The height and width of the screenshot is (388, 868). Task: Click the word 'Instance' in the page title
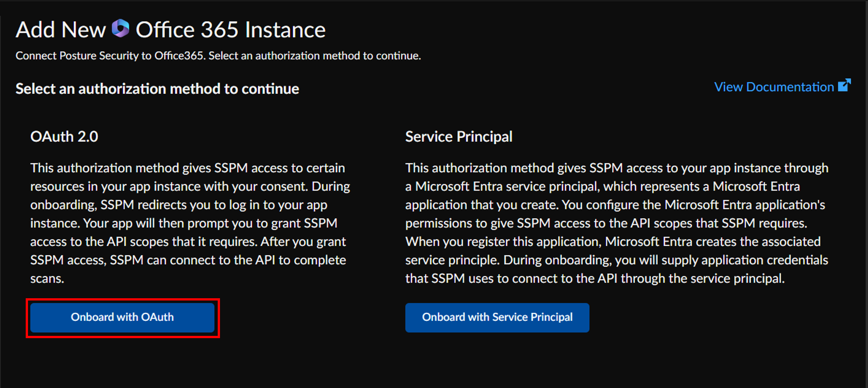tap(285, 30)
